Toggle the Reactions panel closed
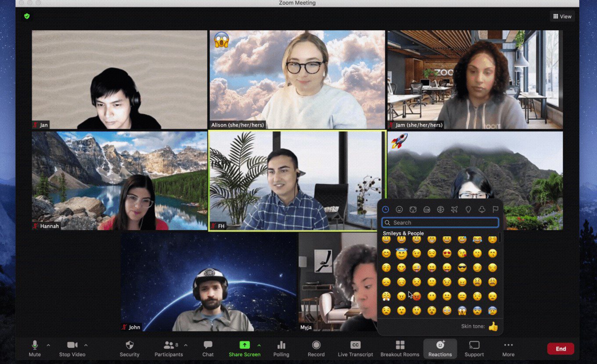 click(x=440, y=348)
